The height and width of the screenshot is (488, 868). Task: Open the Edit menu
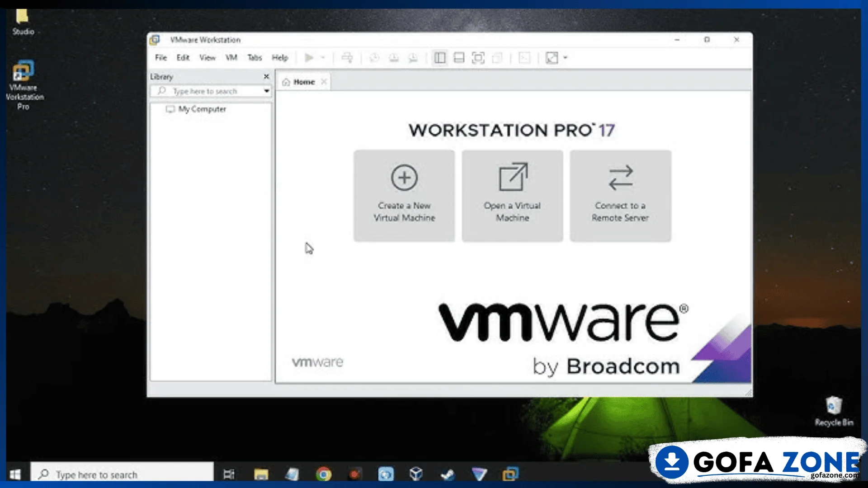coord(183,58)
